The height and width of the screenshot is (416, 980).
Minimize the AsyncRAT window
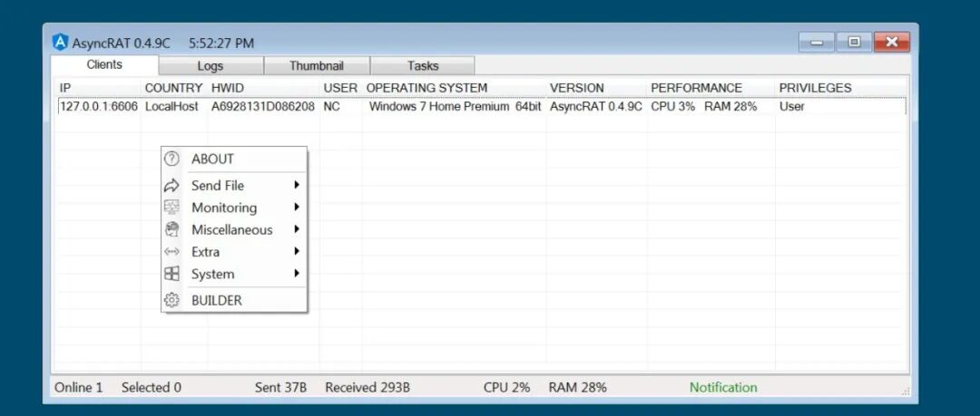pyautogui.click(x=817, y=43)
